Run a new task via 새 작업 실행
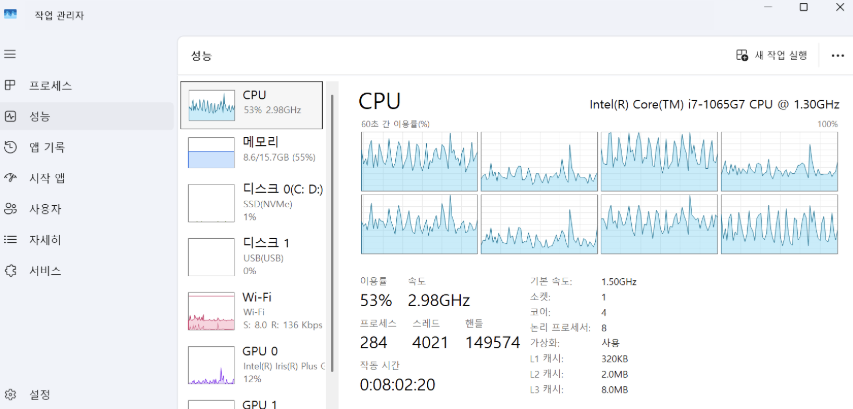The image size is (853, 409). tap(772, 55)
